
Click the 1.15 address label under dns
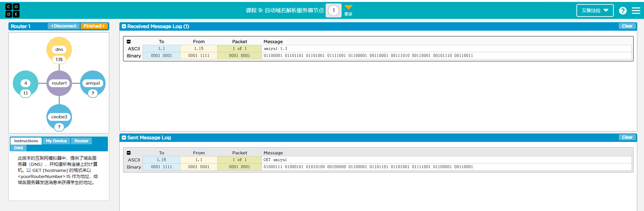pos(59,60)
